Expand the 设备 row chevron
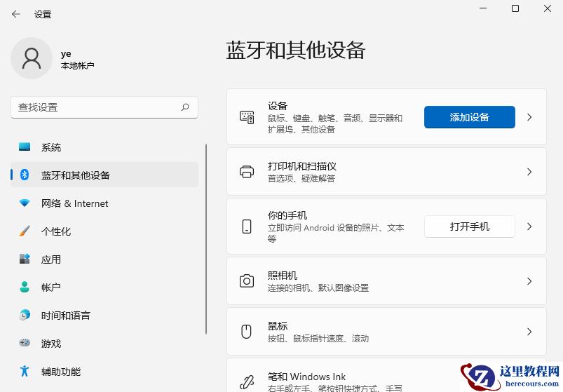The image size is (563, 392). point(529,117)
